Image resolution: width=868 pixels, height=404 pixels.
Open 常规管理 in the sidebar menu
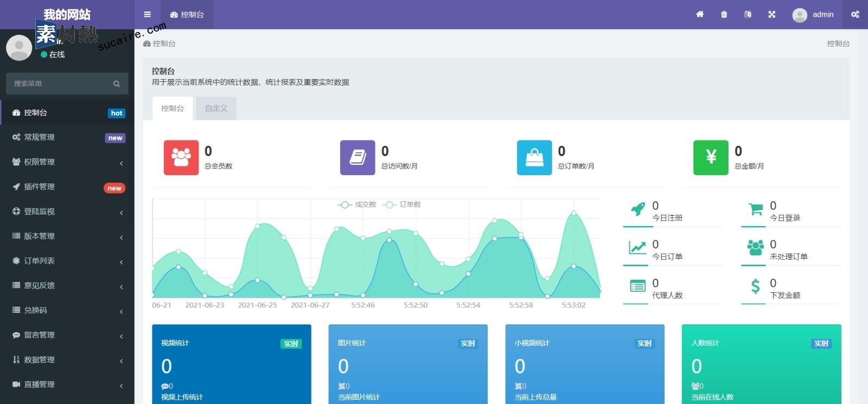(x=67, y=137)
